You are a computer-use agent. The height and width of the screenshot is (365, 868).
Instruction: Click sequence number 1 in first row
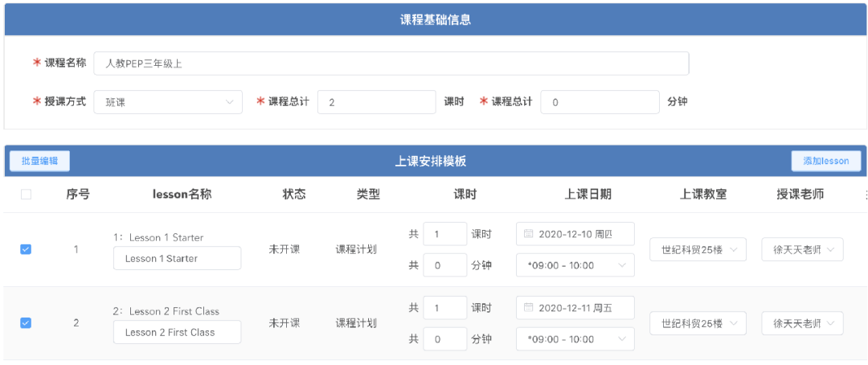pyautogui.click(x=76, y=249)
